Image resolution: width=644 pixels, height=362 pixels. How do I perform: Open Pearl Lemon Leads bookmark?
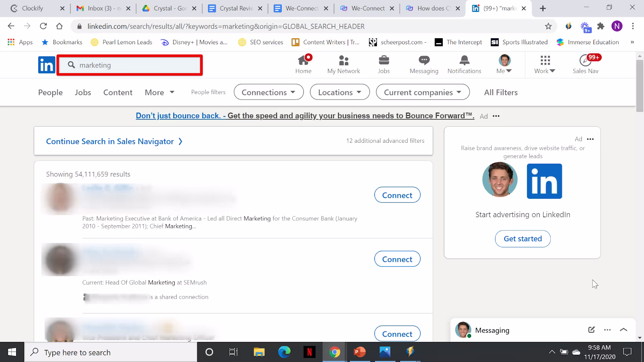click(122, 42)
